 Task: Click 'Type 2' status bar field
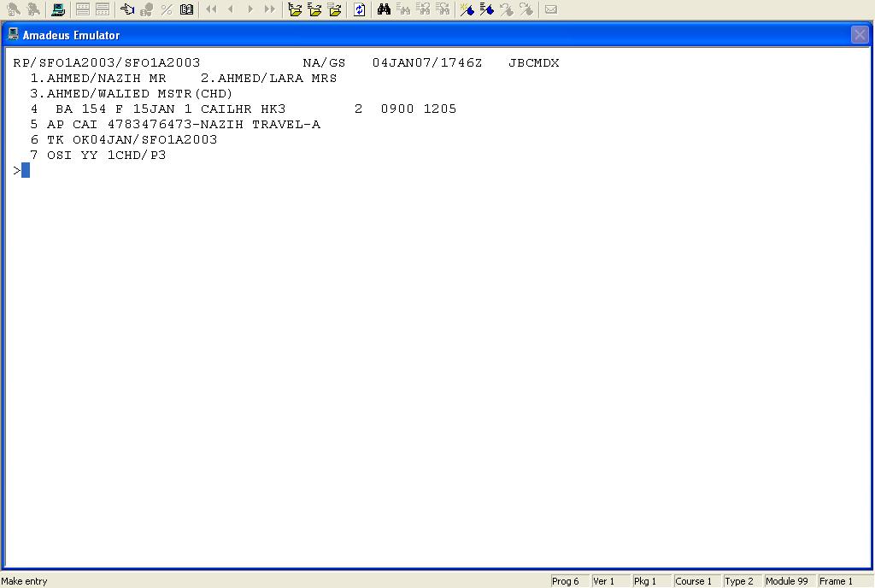pyautogui.click(x=743, y=581)
